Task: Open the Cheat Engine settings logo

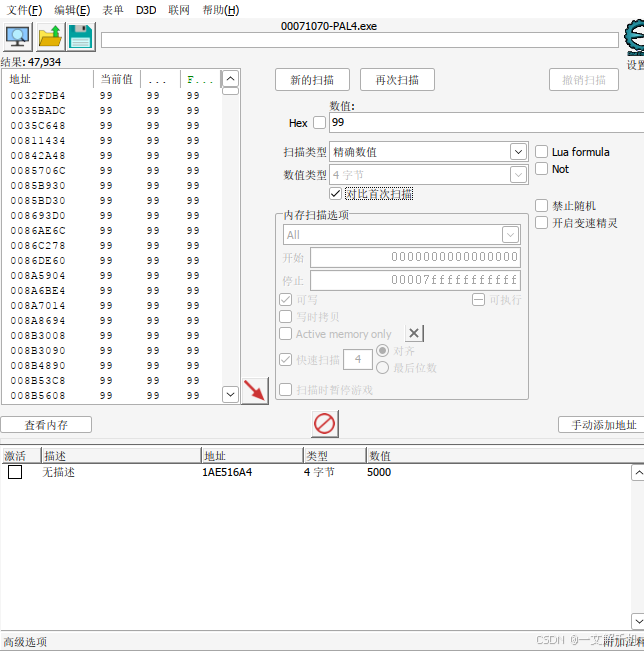Action: tap(634, 38)
